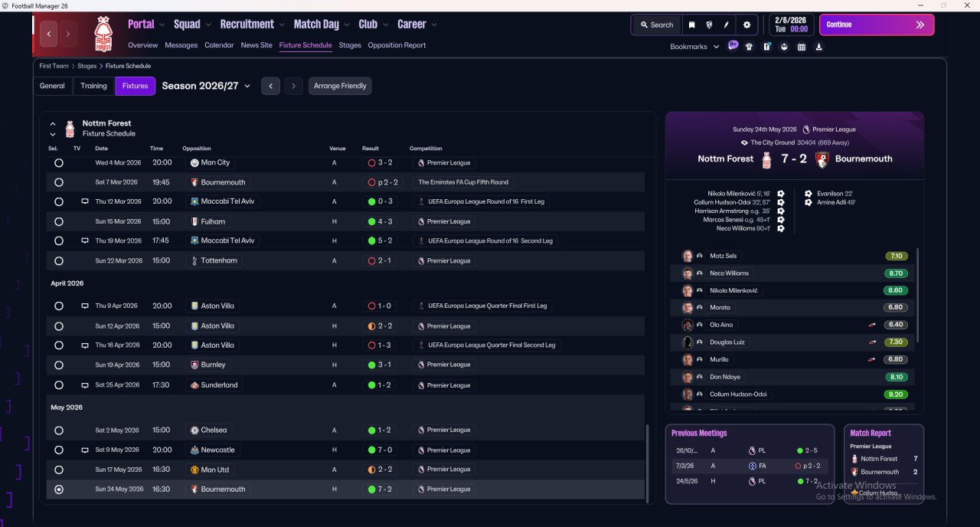Select the Newcastle 9 May fixture radio
The width and height of the screenshot is (980, 527).
point(59,450)
